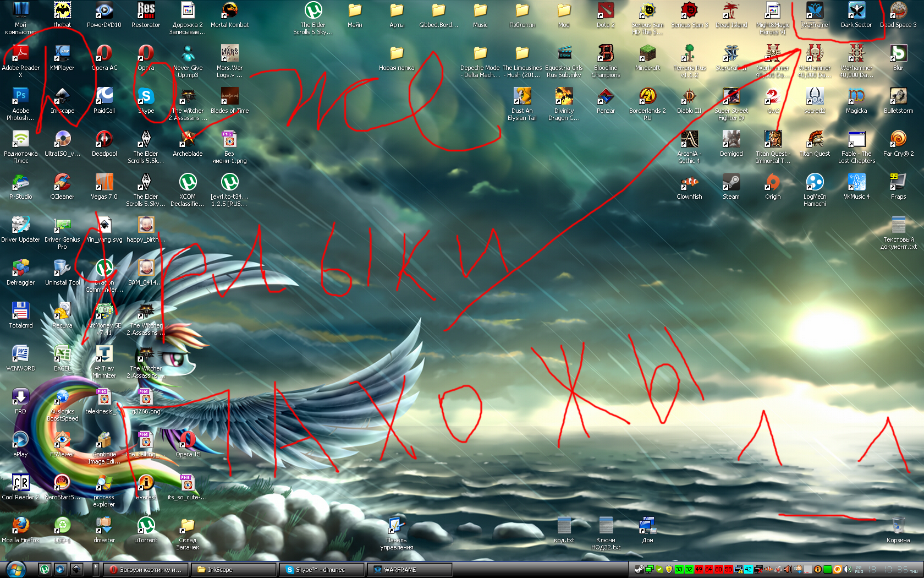Image resolution: width=924 pixels, height=578 pixels.
Task: Open the PowerDVD10 desktop icon
Action: [x=104, y=15]
